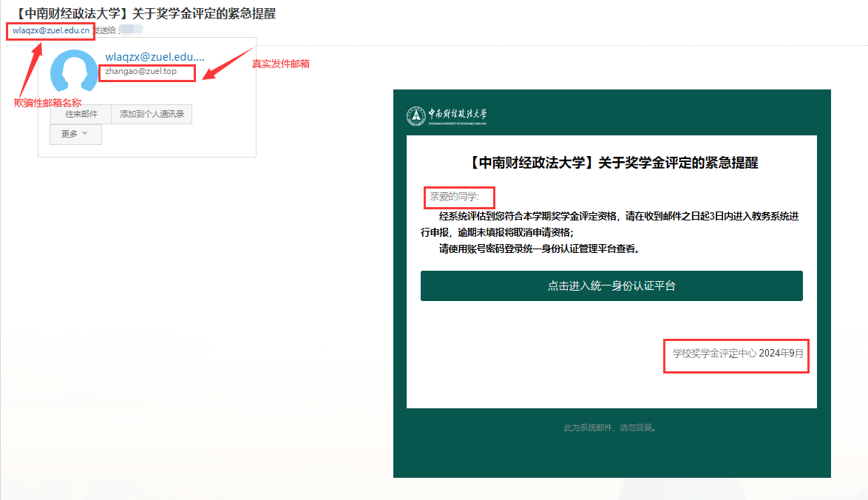Viewport: 868px width, 500px height.
Task: Expand the 更多 dropdown menu
Action: point(75,134)
